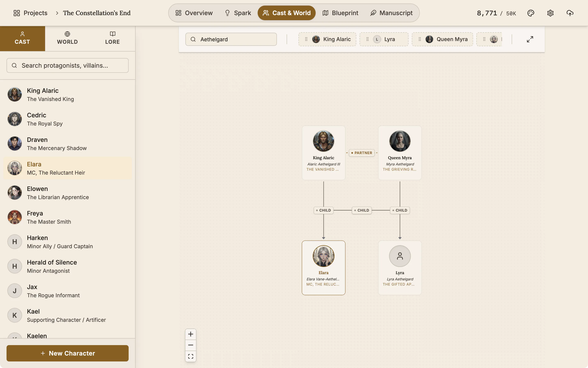Select the Lyra chip in toolbar
The height and width of the screenshot is (368, 588).
[384, 39]
